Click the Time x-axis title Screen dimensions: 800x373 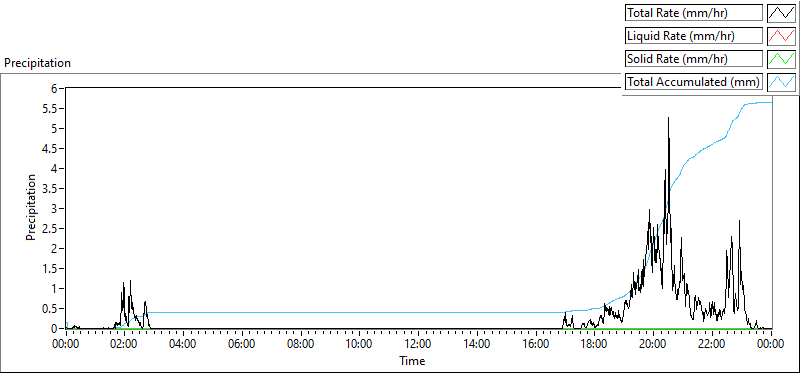(x=412, y=361)
